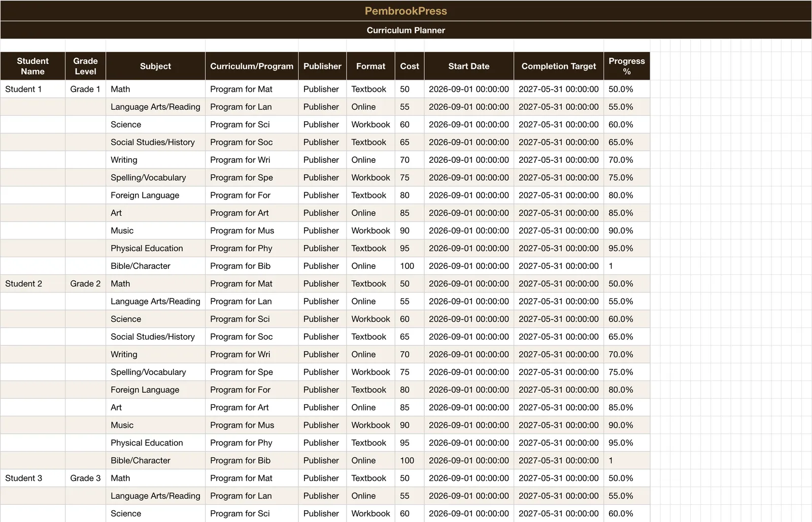The height and width of the screenshot is (522, 812).
Task: Click the Publisher column header
Action: (x=322, y=66)
